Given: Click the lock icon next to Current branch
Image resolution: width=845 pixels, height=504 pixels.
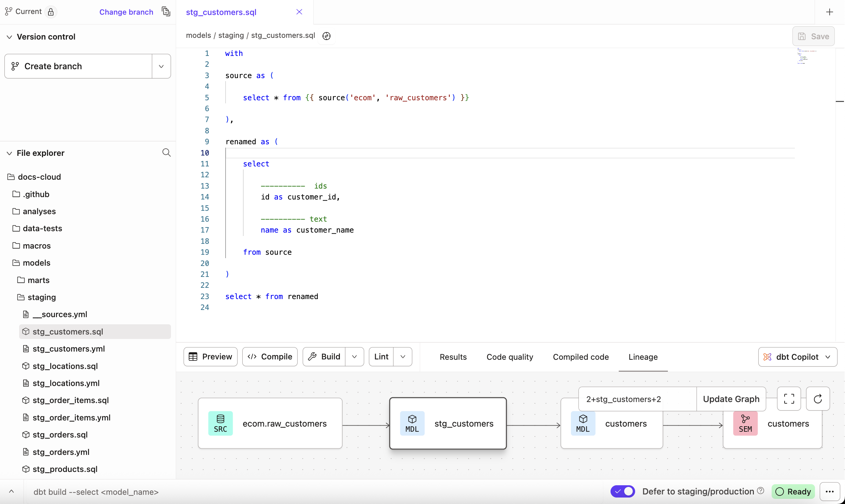Looking at the screenshot, I should 51,11.
